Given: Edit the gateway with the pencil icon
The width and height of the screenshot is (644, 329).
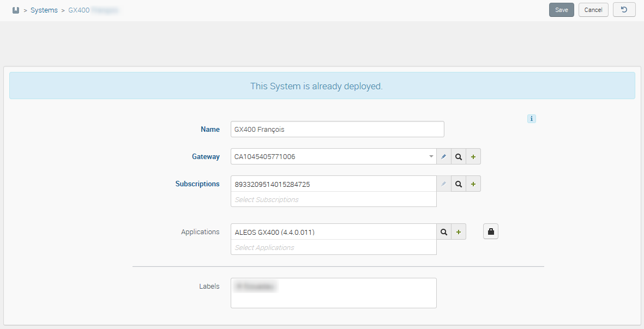Looking at the screenshot, I should pos(444,157).
